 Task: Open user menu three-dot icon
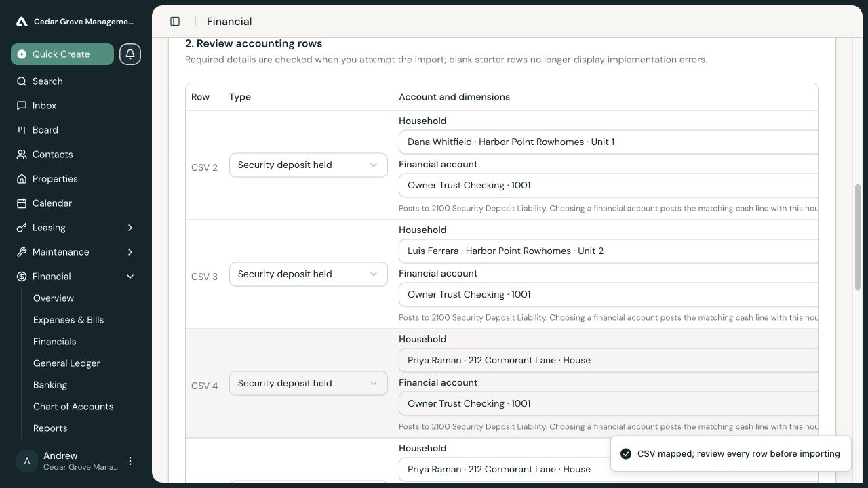point(130,461)
